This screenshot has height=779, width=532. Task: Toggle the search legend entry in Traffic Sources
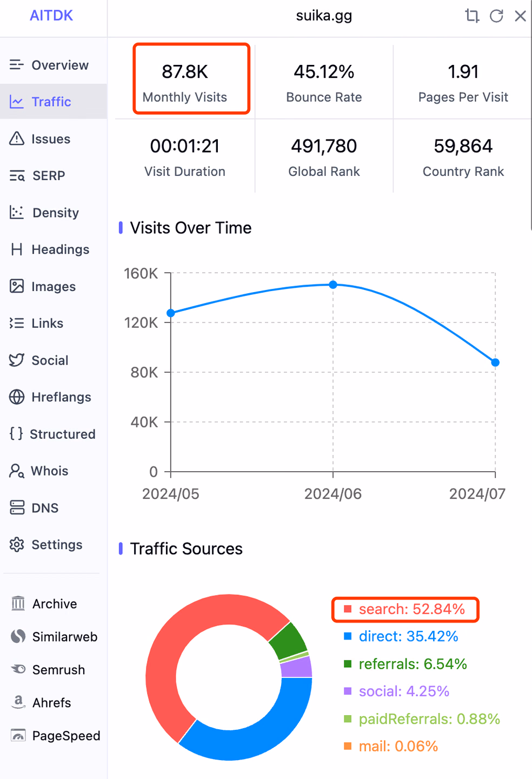click(x=405, y=609)
